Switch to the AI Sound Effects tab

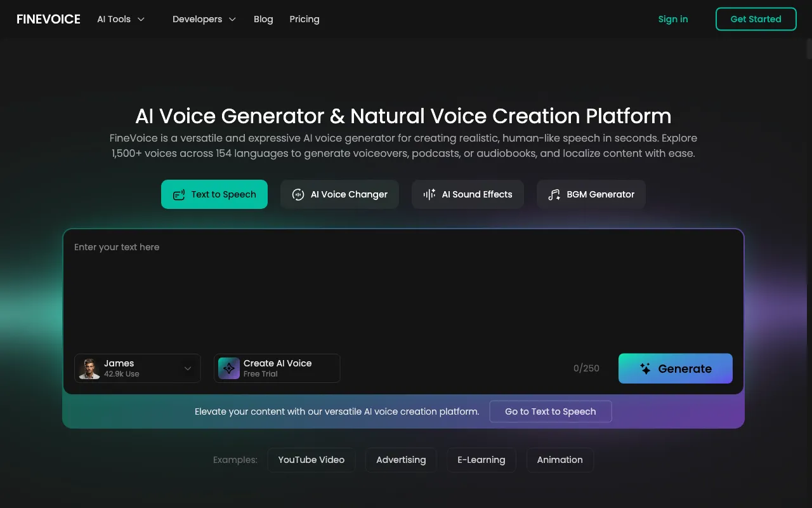coord(468,194)
